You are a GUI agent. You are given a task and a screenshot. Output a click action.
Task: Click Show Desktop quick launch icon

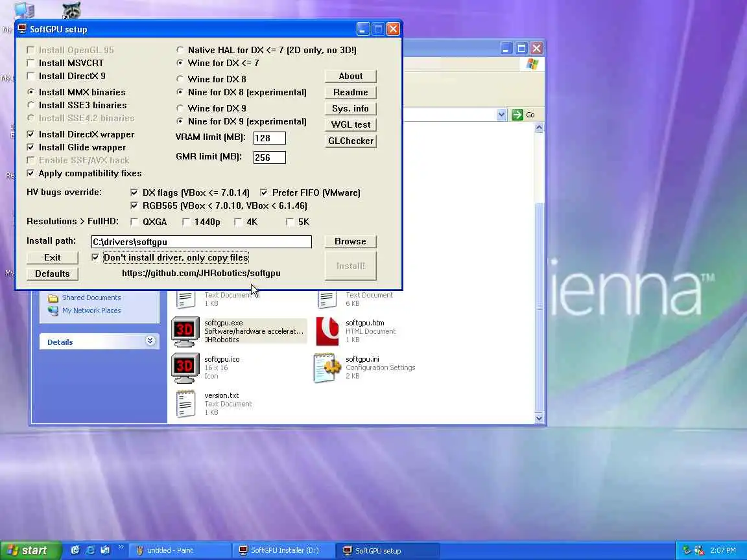pyautogui.click(x=105, y=550)
